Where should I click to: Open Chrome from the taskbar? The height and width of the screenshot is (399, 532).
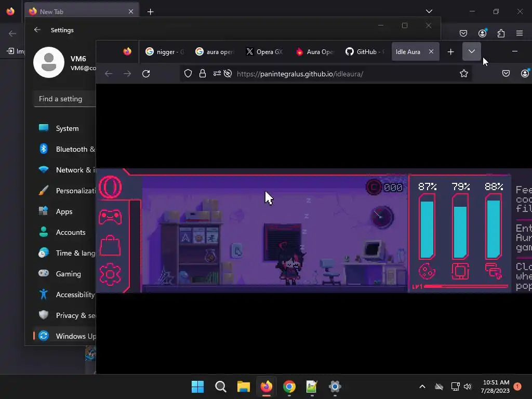tap(289, 387)
